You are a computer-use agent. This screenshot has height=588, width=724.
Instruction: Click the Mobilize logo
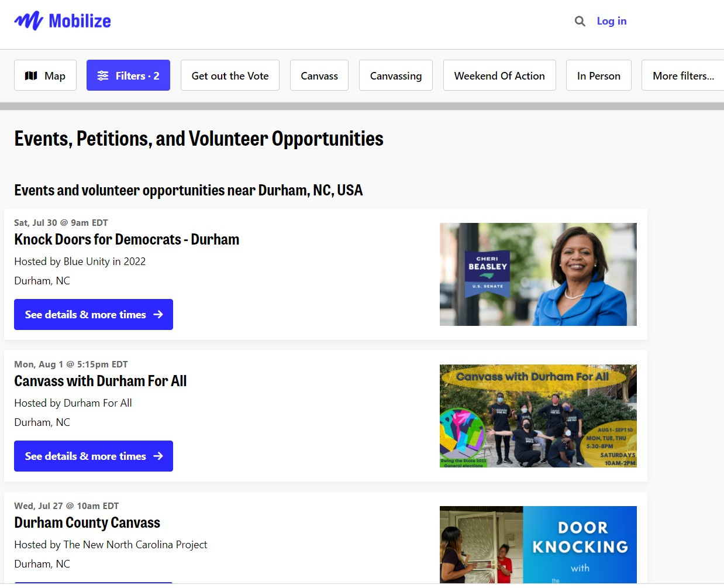[63, 21]
